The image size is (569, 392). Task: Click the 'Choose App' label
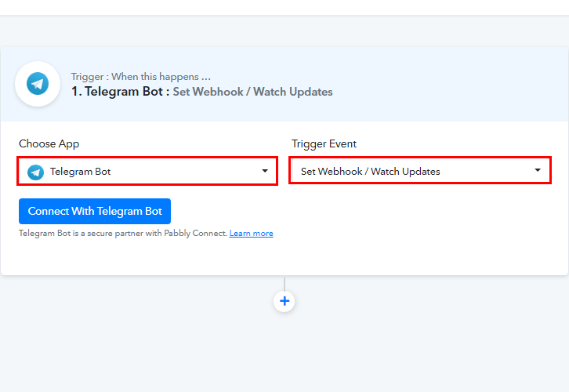click(x=49, y=143)
